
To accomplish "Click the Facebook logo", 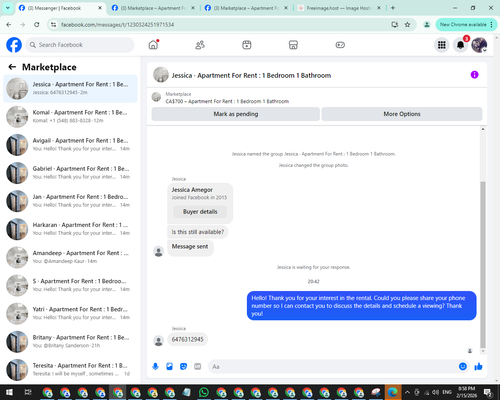I will point(14,45).
